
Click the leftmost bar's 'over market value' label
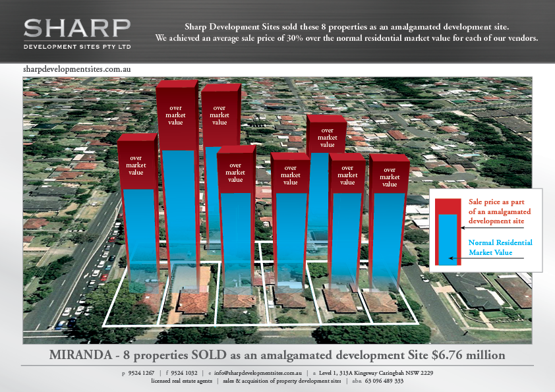(136, 165)
